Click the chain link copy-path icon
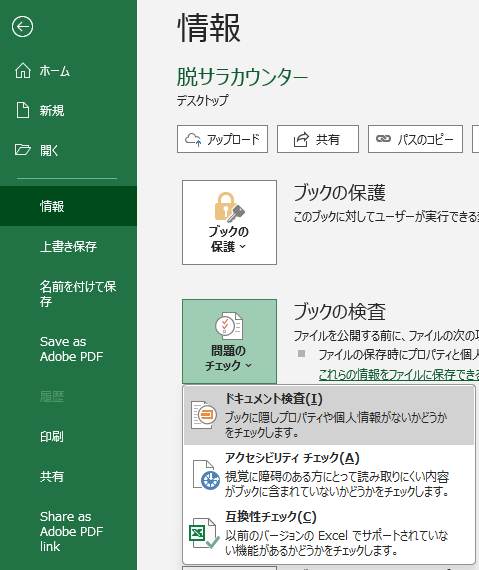The height and width of the screenshot is (570, 479). [x=383, y=139]
